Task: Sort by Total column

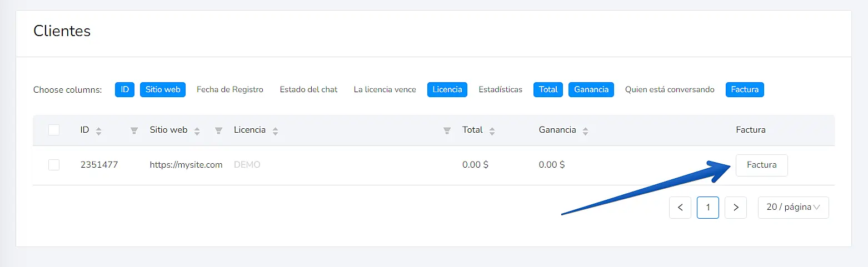Action: coord(492,131)
